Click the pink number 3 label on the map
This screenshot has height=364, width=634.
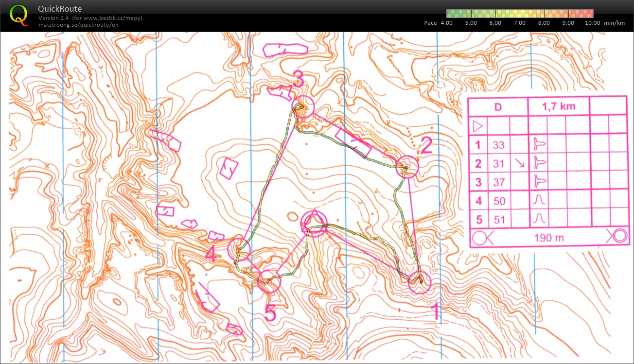click(298, 78)
